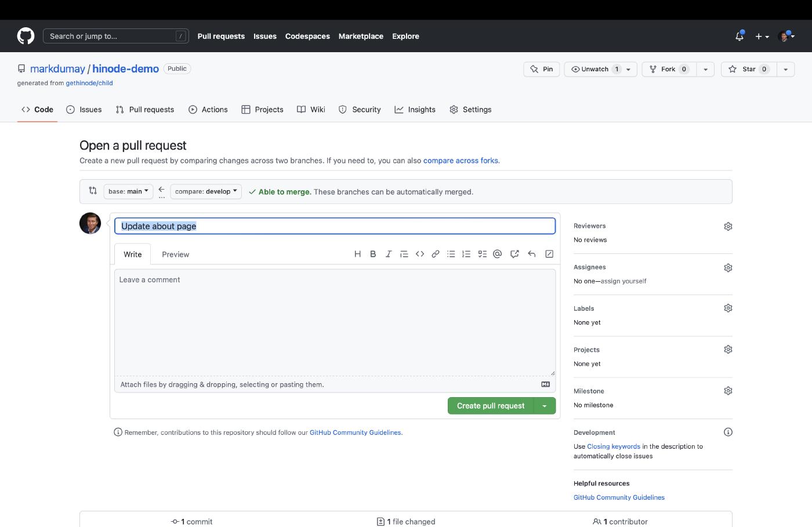Open Explore in the top navigation
This screenshot has height=527, width=812.
click(405, 36)
